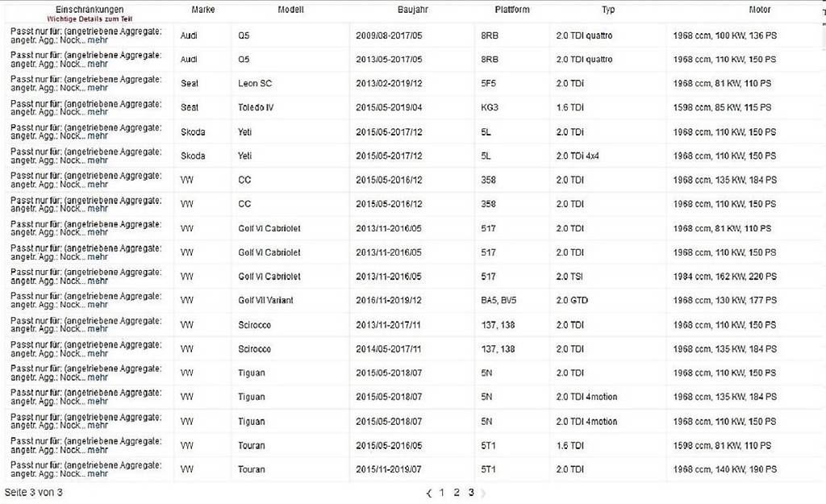Sort table by Marke column header
Screen dimensions: 826x504
coord(203,10)
